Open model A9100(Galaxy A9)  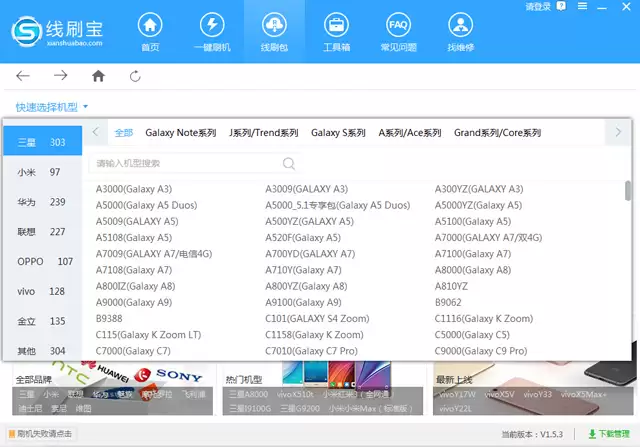303,302
